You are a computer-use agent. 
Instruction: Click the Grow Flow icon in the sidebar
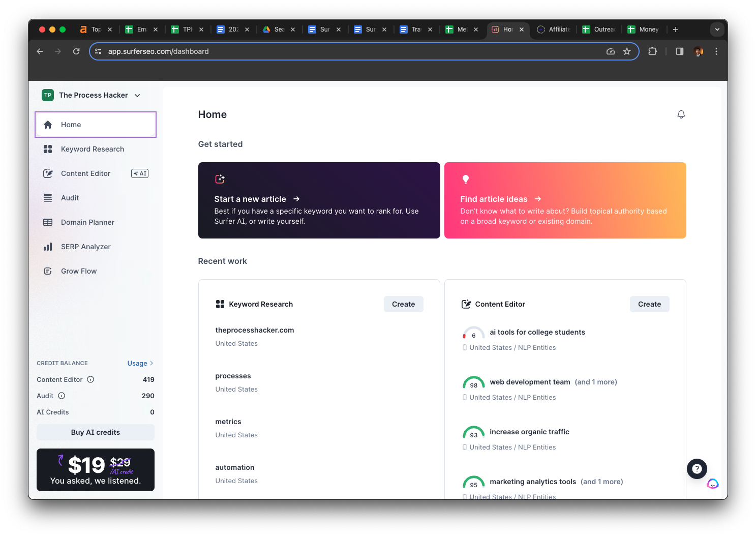(48, 271)
